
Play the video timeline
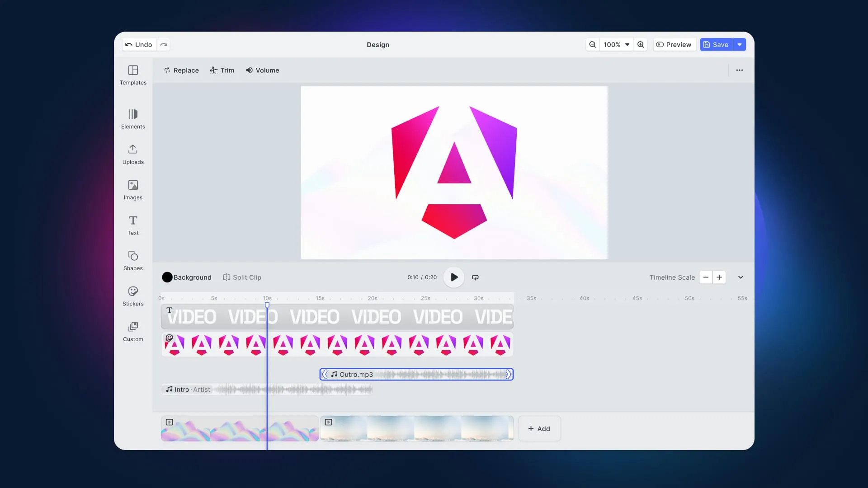(454, 277)
